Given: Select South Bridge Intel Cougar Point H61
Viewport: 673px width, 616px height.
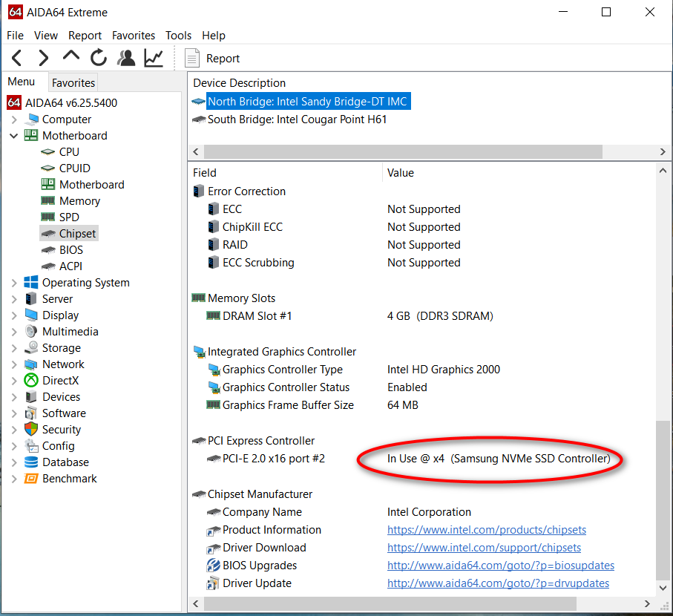Looking at the screenshot, I should [x=297, y=119].
